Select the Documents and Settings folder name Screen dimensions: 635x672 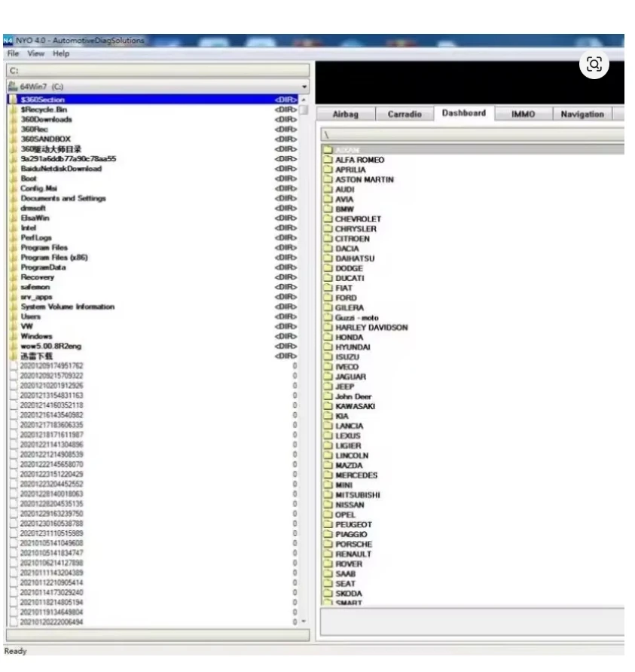point(63,198)
